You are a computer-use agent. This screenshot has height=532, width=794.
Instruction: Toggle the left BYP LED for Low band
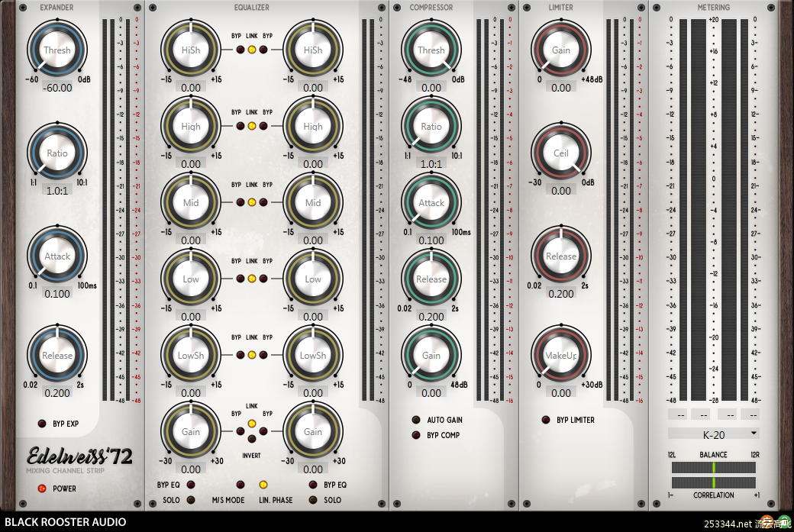[x=240, y=279]
